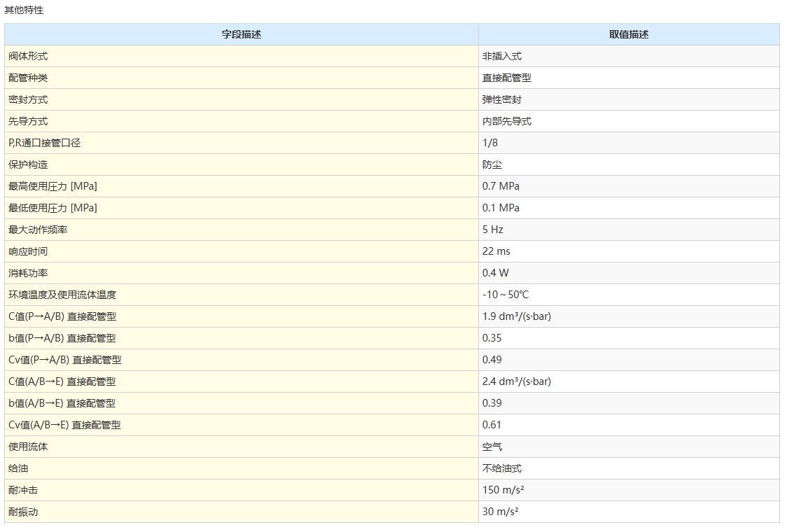Click the 非插入式 value cell

(x=501, y=56)
